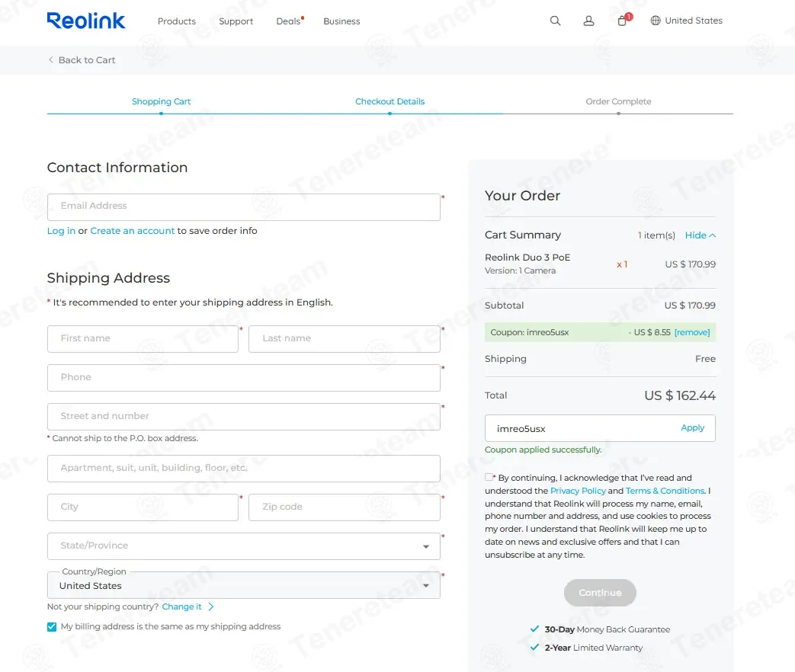Click the Back to Cart chevron
The height and width of the screenshot is (672, 795).
(51, 59)
